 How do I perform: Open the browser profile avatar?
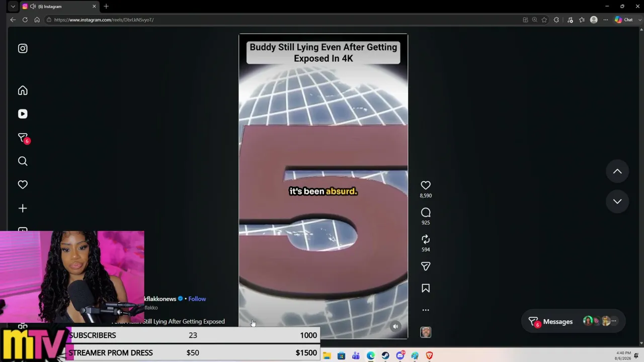(x=594, y=20)
